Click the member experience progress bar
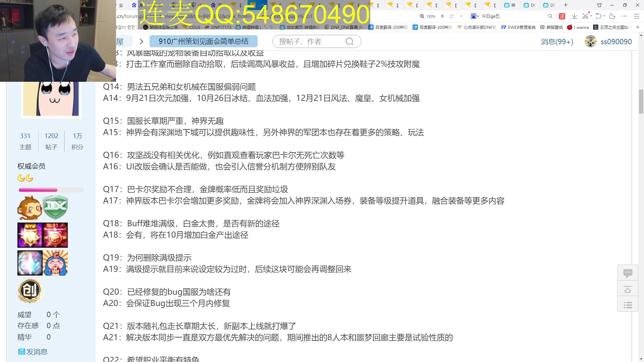Screen dimensions: 644x362 (x=51, y=190)
